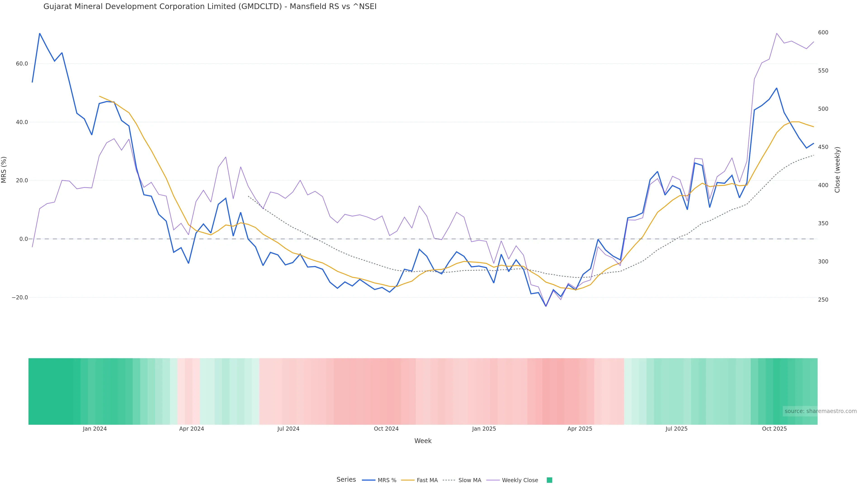Click the purple Weekly Close line sample
The width and height of the screenshot is (868, 488).
[493, 480]
